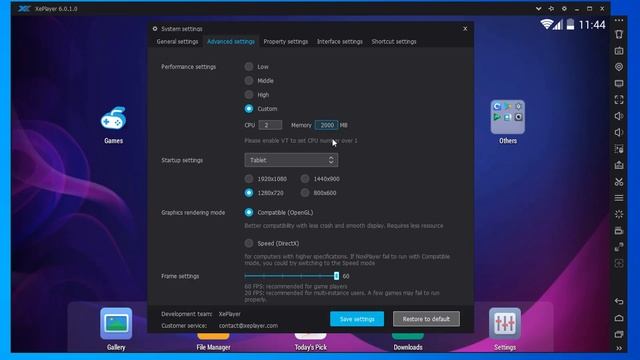Click the title bar dropdown chevron
The image size is (640, 360).
pos(538,9)
